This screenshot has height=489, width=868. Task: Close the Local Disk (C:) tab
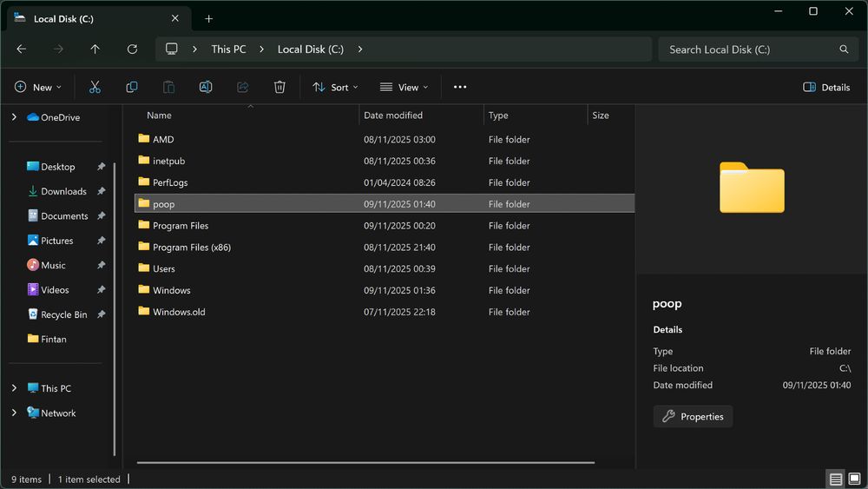175,18
